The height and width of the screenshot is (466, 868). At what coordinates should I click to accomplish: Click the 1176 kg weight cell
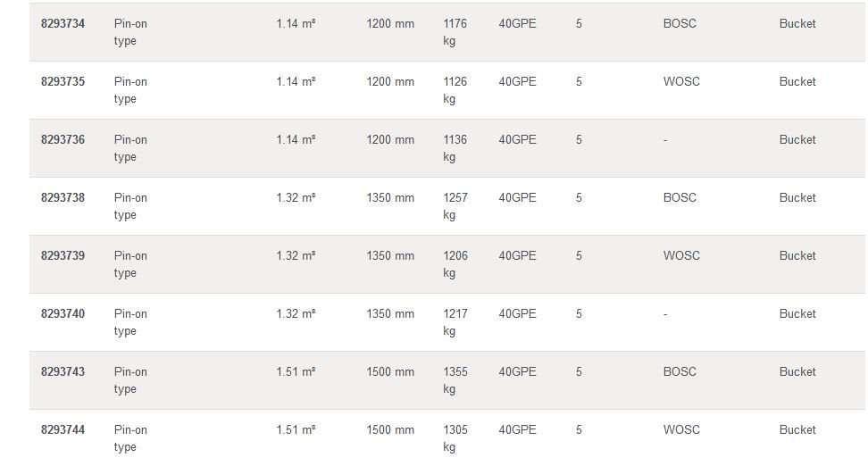click(455, 32)
